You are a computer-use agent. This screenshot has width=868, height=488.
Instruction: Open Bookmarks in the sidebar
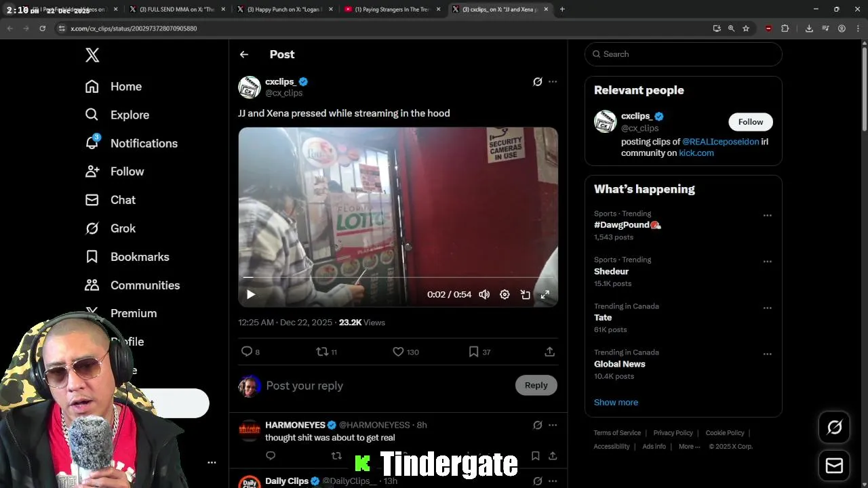pyautogui.click(x=127, y=257)
